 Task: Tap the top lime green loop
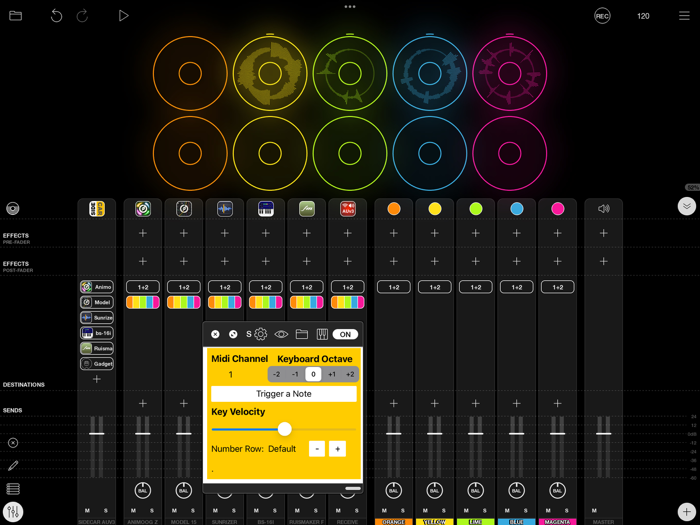[x=350, y=73]
